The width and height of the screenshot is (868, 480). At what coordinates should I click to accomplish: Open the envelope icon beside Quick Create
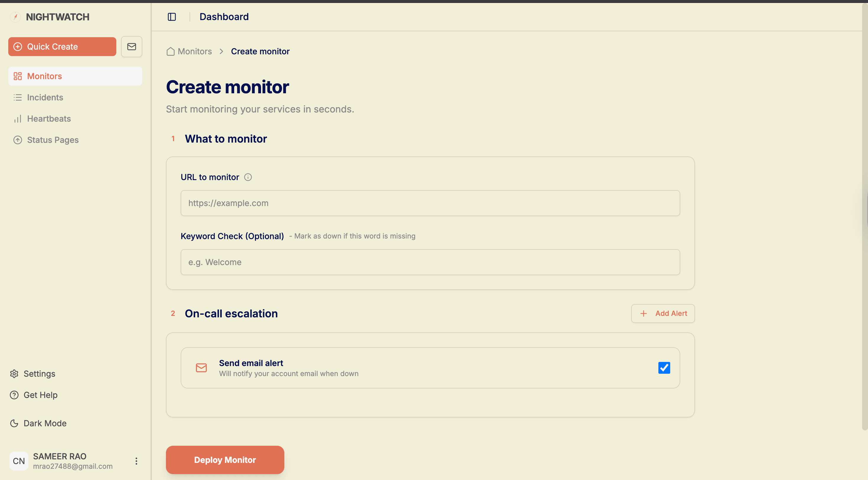coord(131,46)
